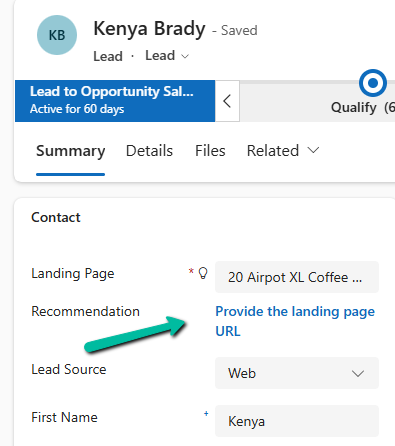Click the KB avatar circle
Screen dimensions: 395x446
point(57,35)
